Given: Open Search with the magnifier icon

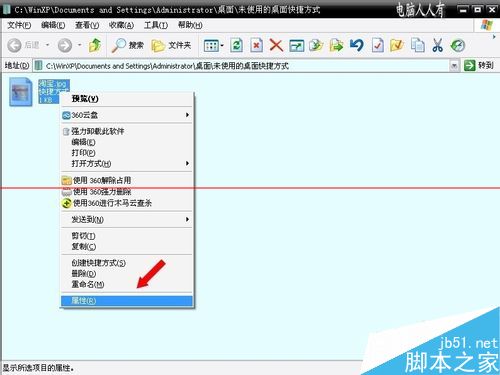Looking at the screenshot, I should [127, 45].
